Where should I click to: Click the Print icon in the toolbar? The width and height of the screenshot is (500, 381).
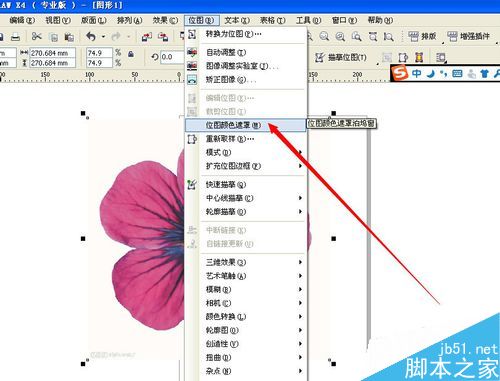point(15,37)
